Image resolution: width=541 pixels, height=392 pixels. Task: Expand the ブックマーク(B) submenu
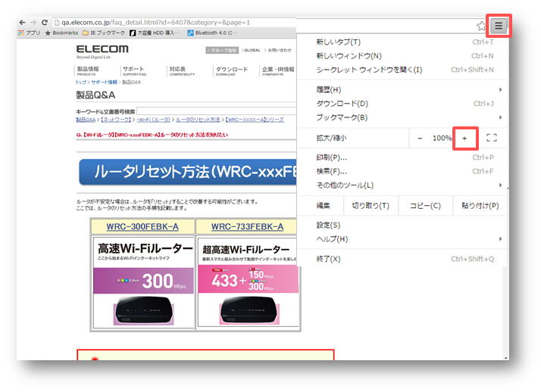click(x=402, y=117)
